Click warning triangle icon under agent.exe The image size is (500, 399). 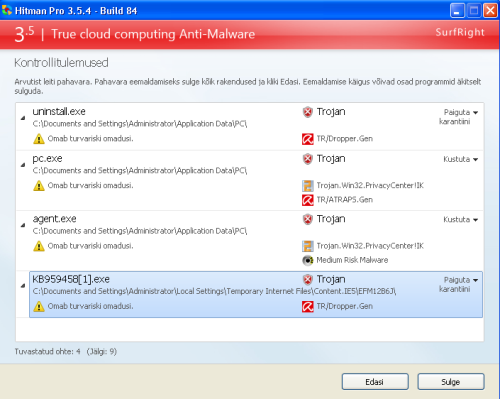pyautogui.click(x=39, y=246)
